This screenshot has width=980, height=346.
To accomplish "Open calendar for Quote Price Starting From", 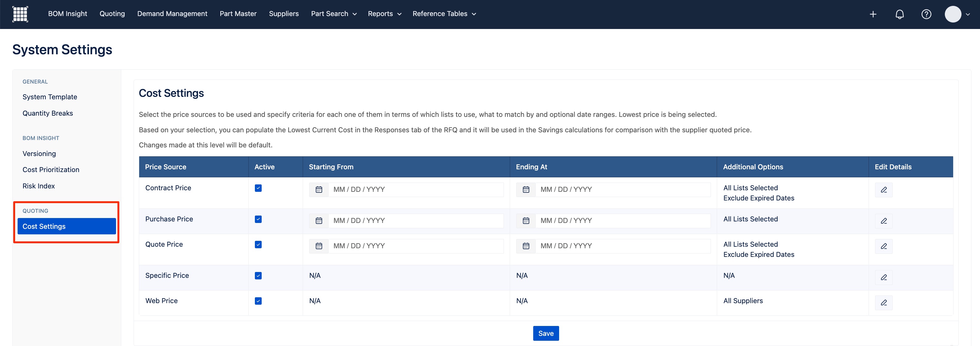I will (x=319, y=246).
